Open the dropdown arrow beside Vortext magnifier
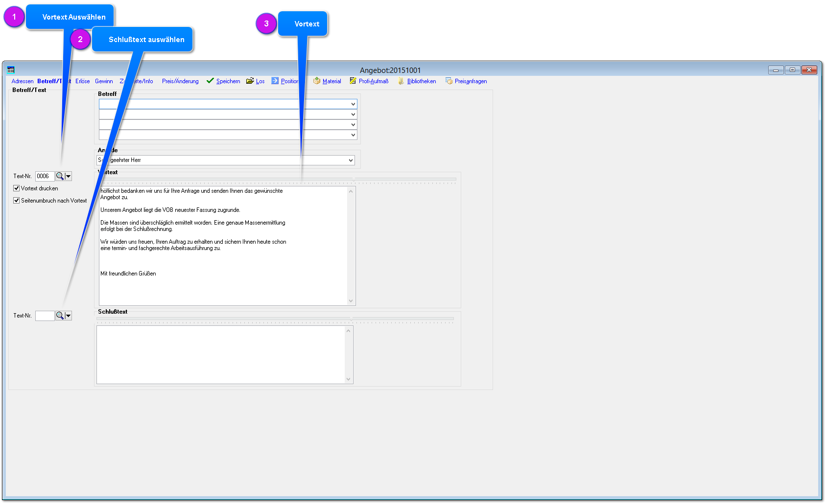The image size is (826, 504). 69,176
